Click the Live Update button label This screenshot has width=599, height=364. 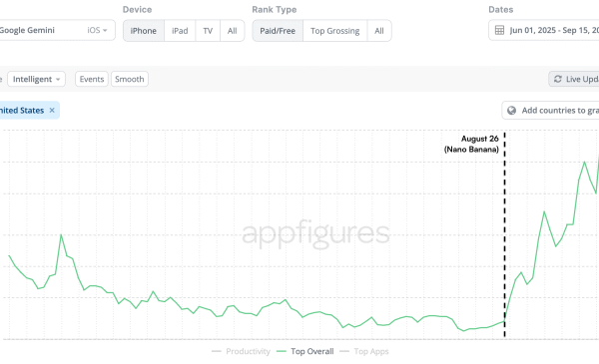point(582,79)
